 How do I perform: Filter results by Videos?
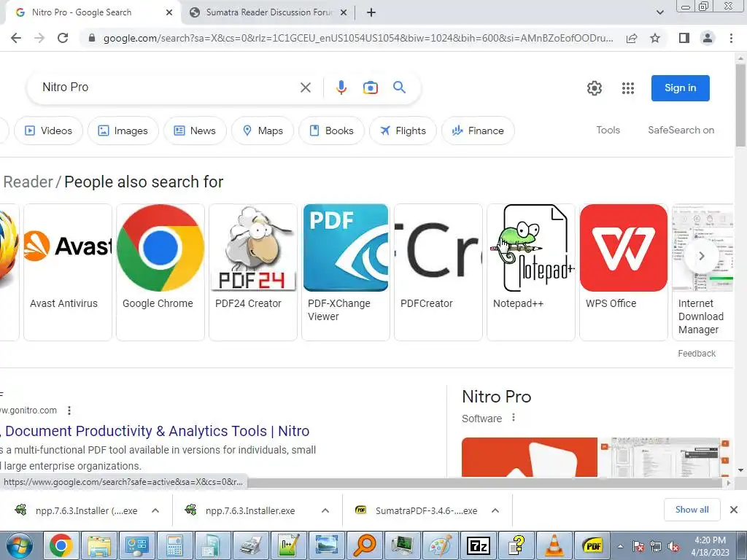click(49, 131)
